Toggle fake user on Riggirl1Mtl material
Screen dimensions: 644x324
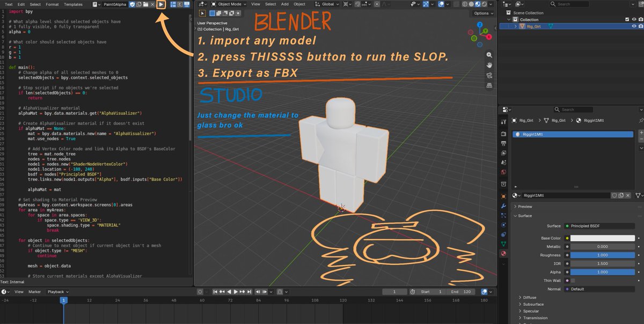614,196
